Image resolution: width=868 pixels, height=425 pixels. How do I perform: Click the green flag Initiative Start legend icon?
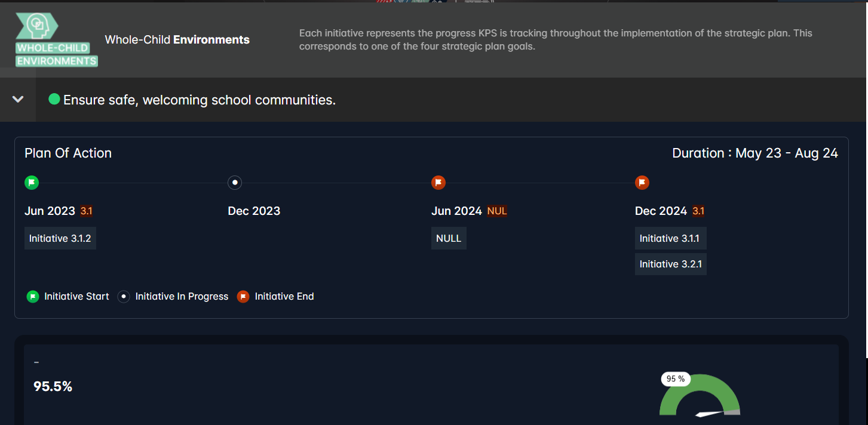33,296
